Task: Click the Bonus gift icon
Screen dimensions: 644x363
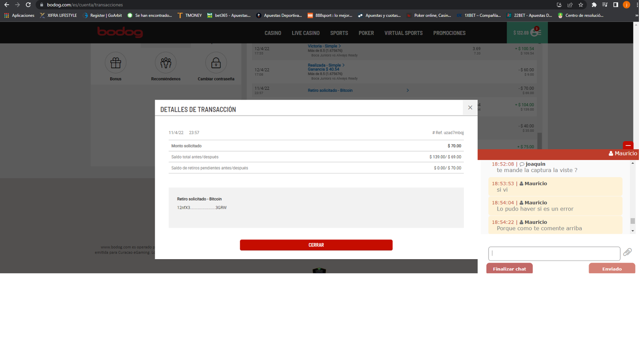Action: (x=115, y=63)
